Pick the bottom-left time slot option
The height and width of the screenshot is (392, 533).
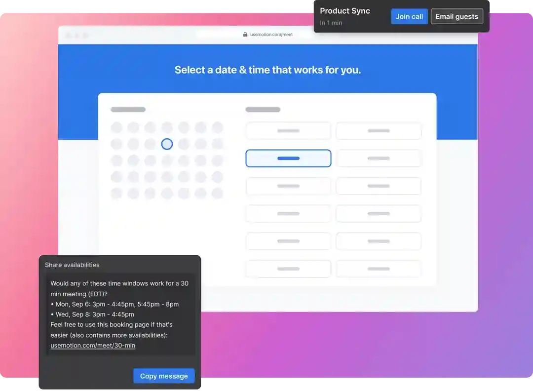pos(288,269)
